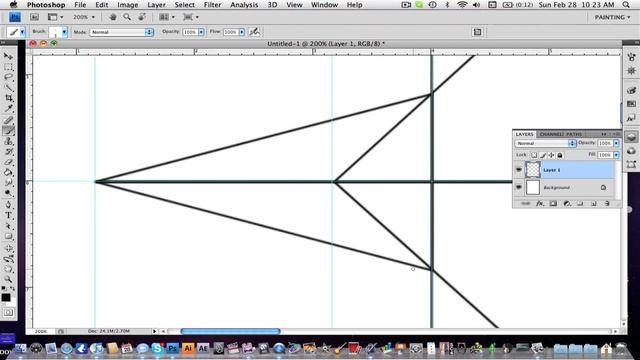
Task: Click the Zoom magnifier in the application bar
Action: click(x=127, y=17)
